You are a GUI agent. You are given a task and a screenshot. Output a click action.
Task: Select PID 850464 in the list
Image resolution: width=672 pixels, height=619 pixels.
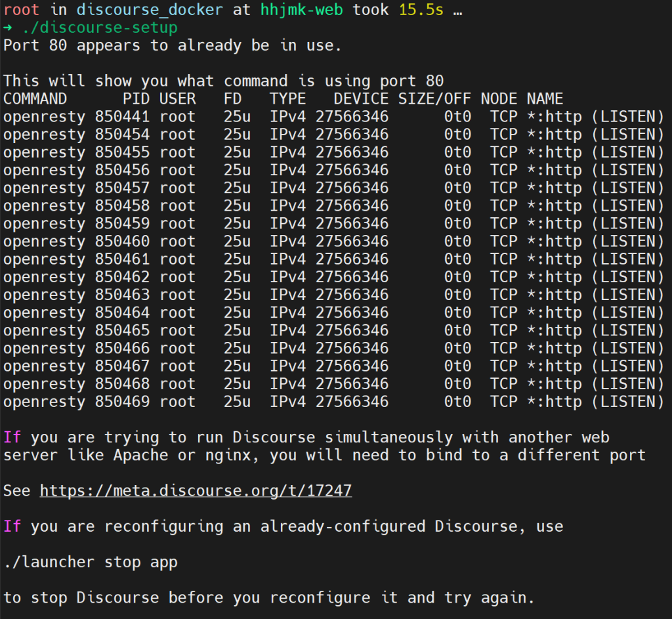coord(122,312)
